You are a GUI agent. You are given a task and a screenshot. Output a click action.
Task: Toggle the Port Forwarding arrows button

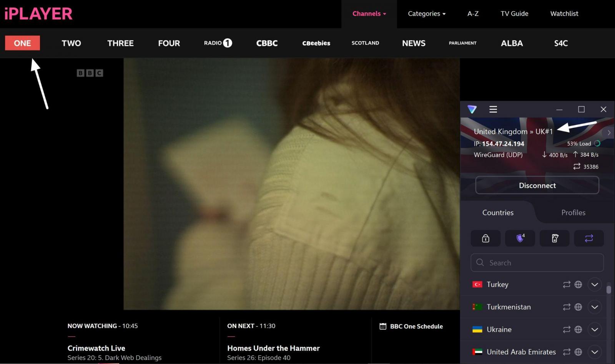588,238
